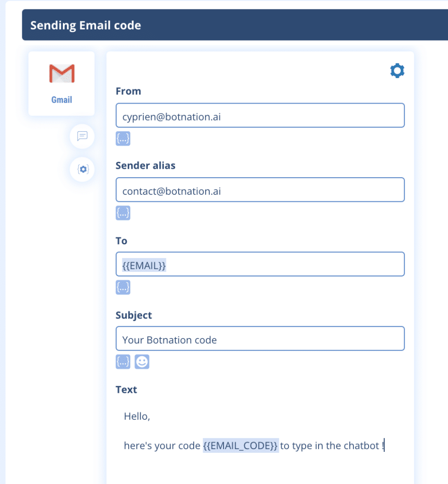Click variable button below Sender alias field
The height and width of the screenshot is (484, 448).
pos(123,213)
